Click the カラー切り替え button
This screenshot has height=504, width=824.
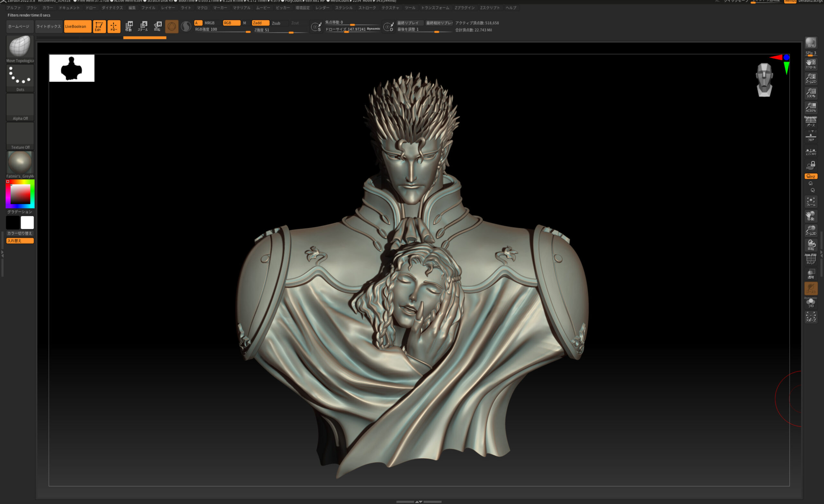point(20,233)
